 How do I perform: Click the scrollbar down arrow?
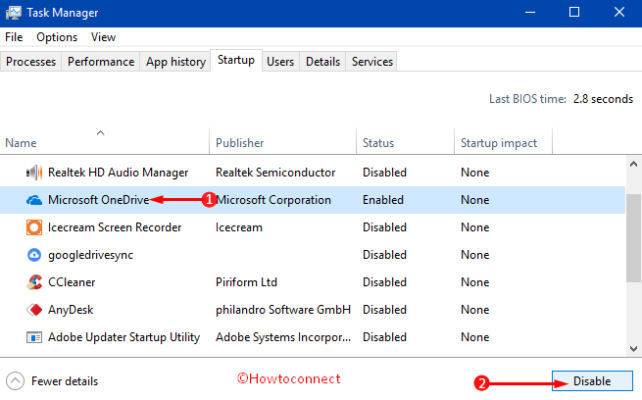click(633, 349)
